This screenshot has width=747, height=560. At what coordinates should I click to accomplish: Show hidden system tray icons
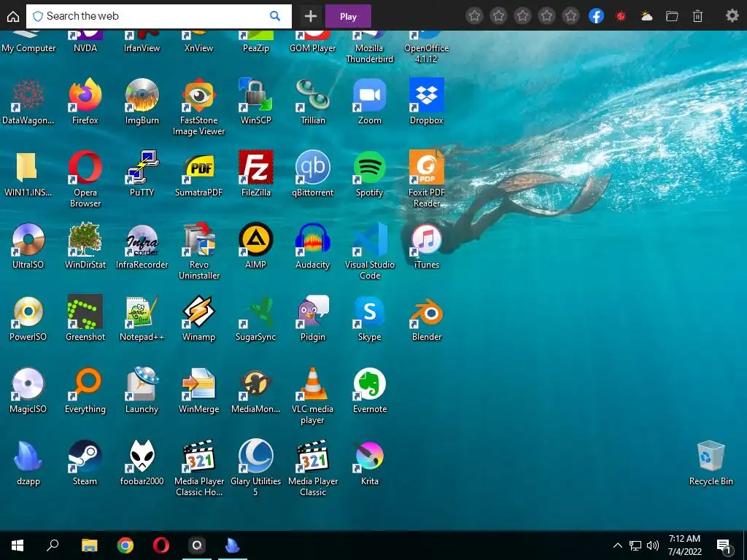point(617,545)
